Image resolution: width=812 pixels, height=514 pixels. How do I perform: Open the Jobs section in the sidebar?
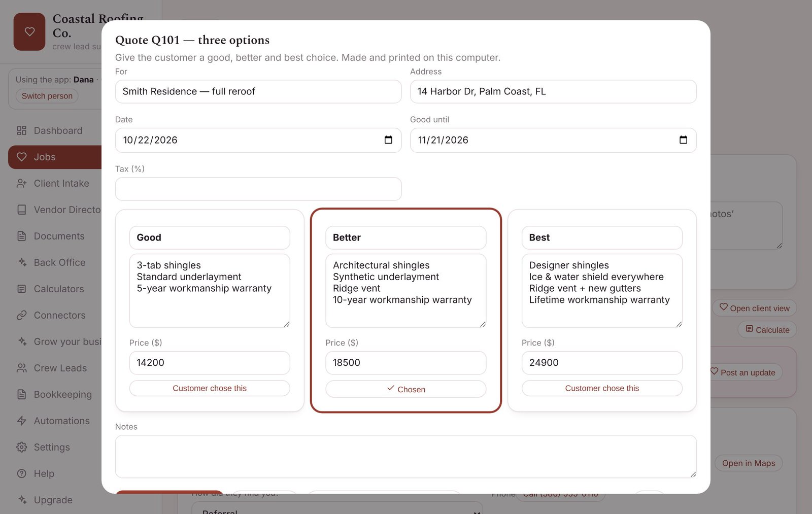55,157
